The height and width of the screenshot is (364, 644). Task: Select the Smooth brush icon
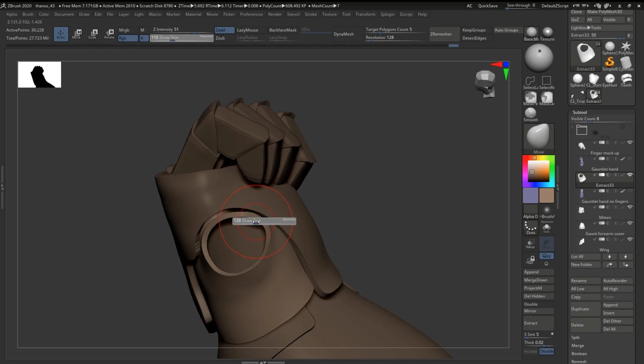[x=531, y=115]
